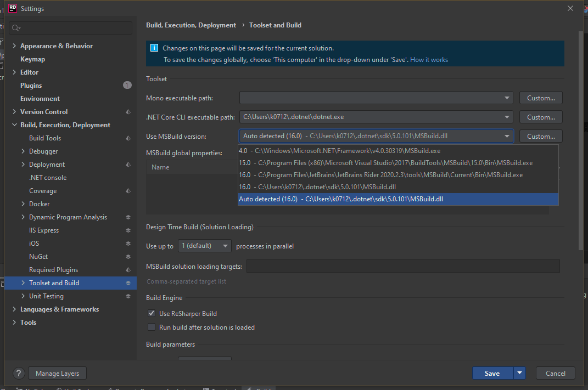
Task: Click the layer icon beside Toolset and Build
Action: [128, 283]
